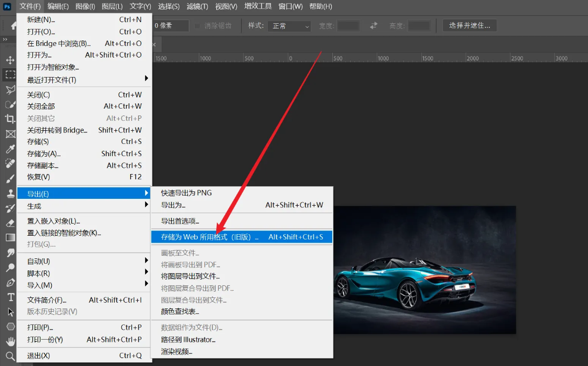Choose 导出首选项...
Viewport: 588px width, 366px height.
pyautogui.click(x=242, y=221)
